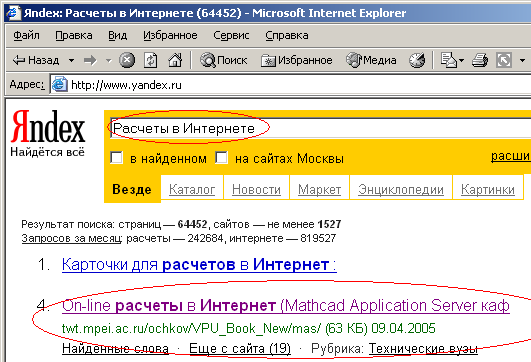The image size is (531, 362).
Task: Refresh the page using the reload icon
Action: click(x=151, y=60)
